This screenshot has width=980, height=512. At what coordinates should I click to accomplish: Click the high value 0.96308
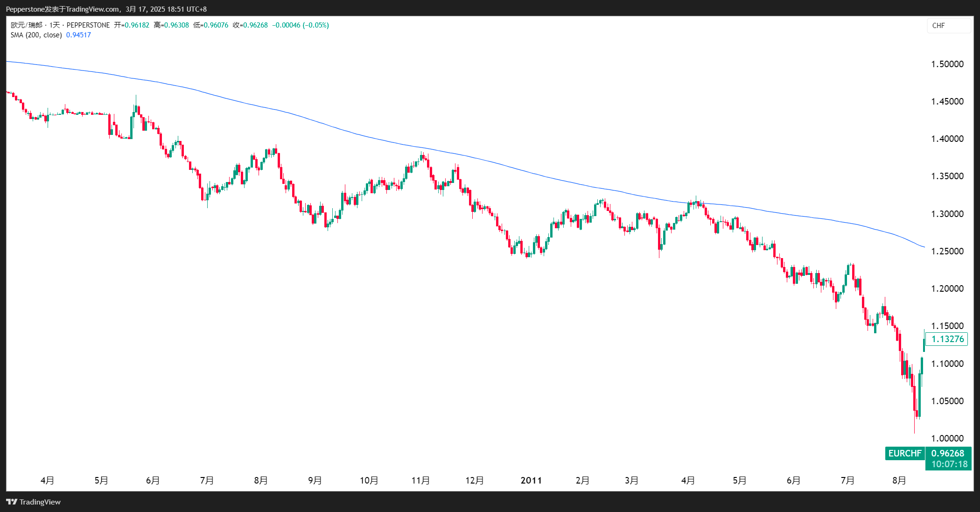[x=177, y=25]
